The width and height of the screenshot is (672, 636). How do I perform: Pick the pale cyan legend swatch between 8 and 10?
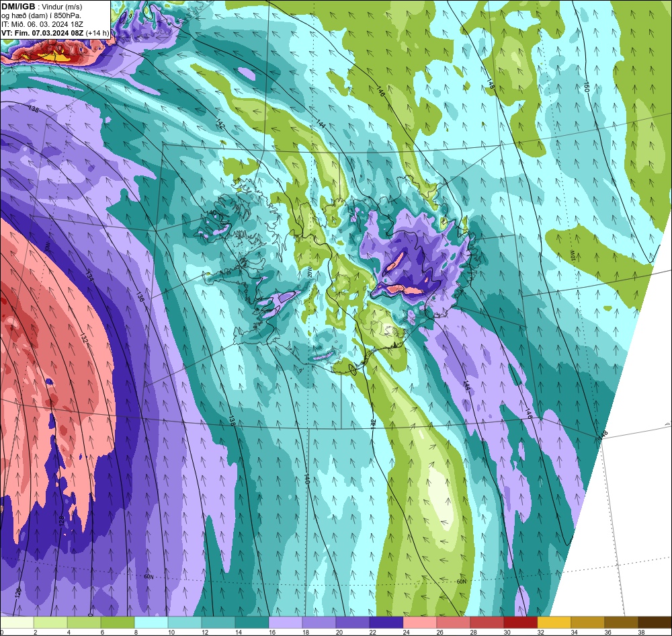coord(151,623)
